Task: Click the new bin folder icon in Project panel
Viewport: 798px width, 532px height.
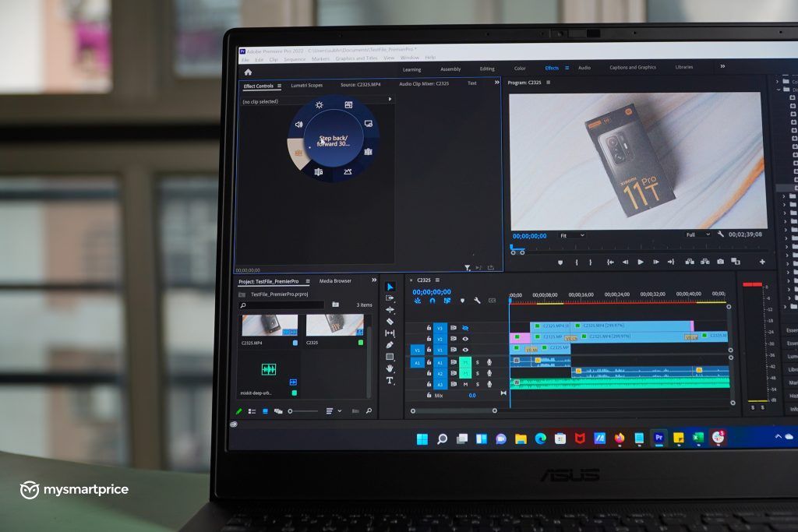Action: click(335, 304)
